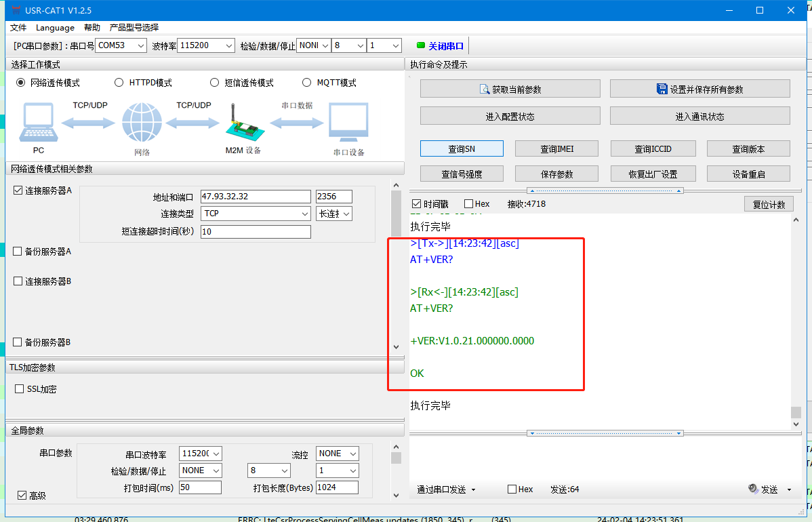The height and width of the screenshot is (522, 812).
Task: Select the MQTT模式 radio button
Action: pos(306,83)
